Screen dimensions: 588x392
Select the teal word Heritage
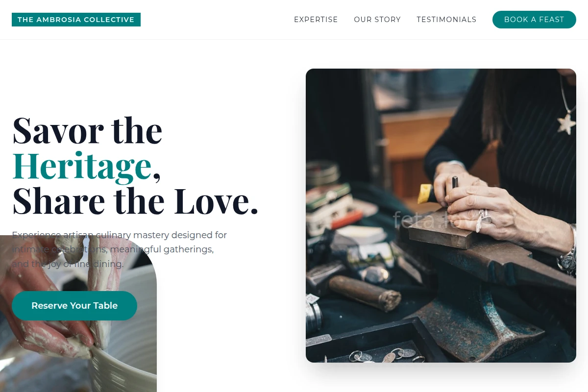(82, 165)
